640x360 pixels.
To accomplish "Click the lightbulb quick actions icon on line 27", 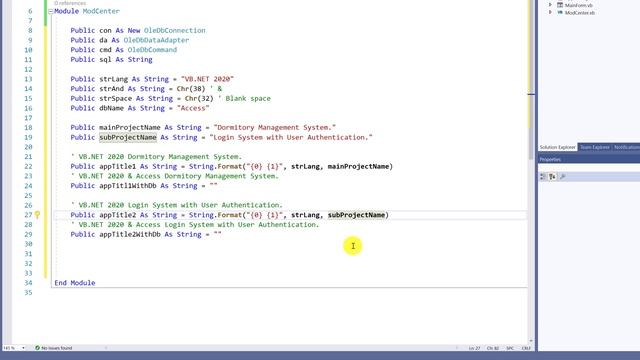I will coord(37,215).
